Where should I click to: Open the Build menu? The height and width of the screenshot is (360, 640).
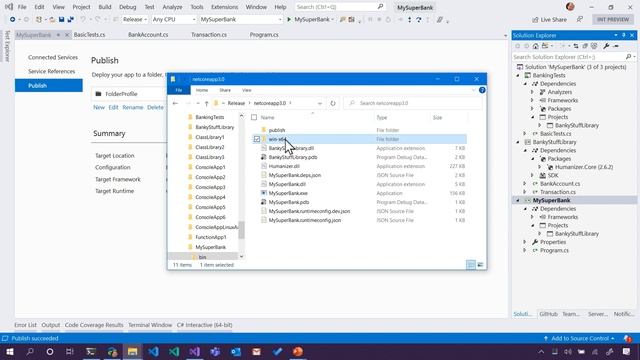point(104,7)
